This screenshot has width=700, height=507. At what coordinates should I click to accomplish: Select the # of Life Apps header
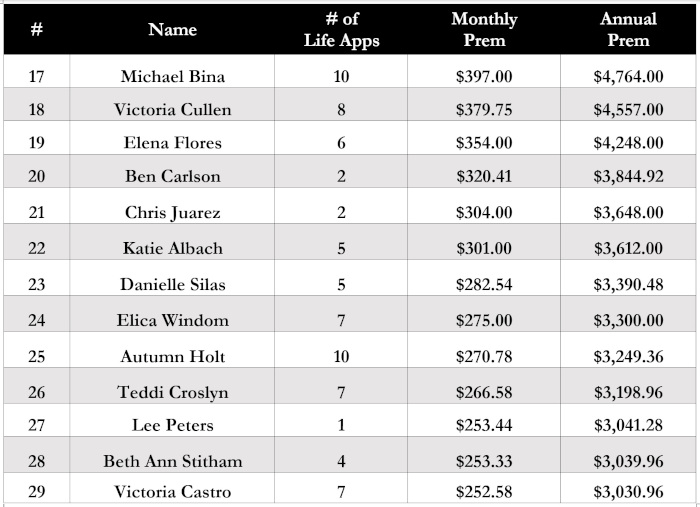[x=341, y=29]
